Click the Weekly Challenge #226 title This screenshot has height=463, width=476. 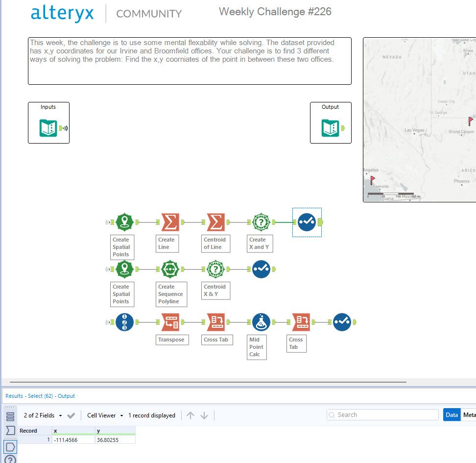point(275,12)
